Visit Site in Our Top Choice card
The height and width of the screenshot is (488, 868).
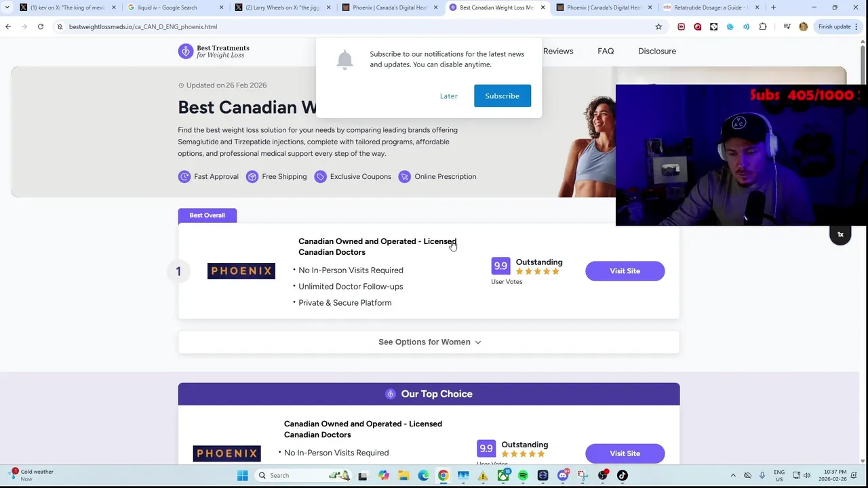[625, 453]
